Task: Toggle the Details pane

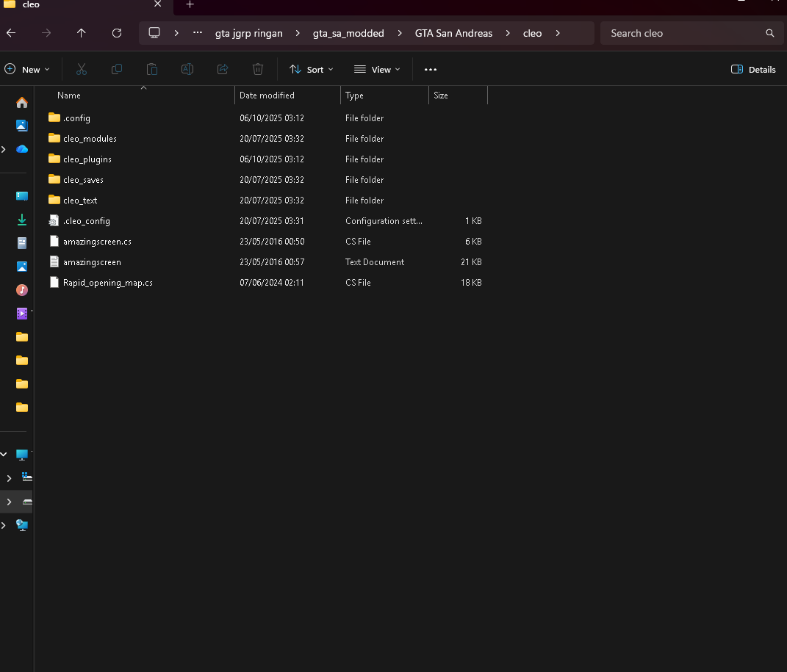Action: click(x=753, y=69)
